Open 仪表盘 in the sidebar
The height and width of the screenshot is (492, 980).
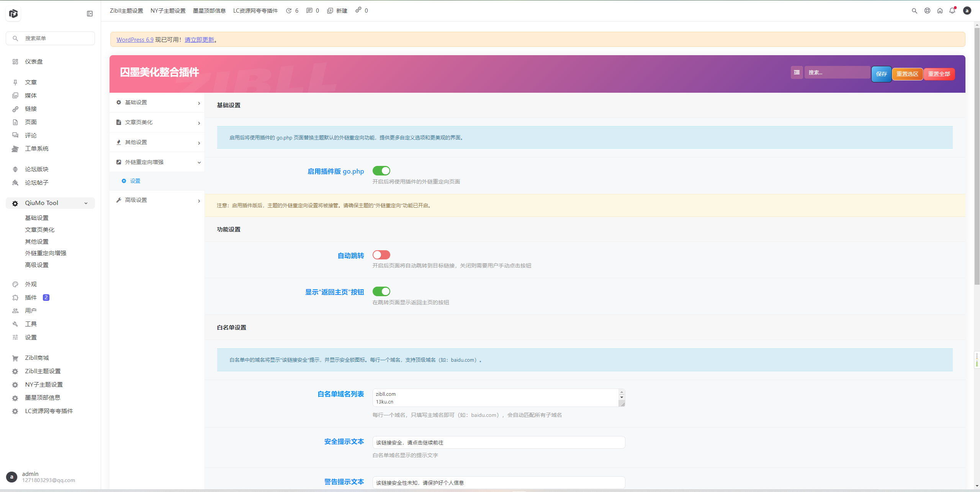click(x=34, y=62)
